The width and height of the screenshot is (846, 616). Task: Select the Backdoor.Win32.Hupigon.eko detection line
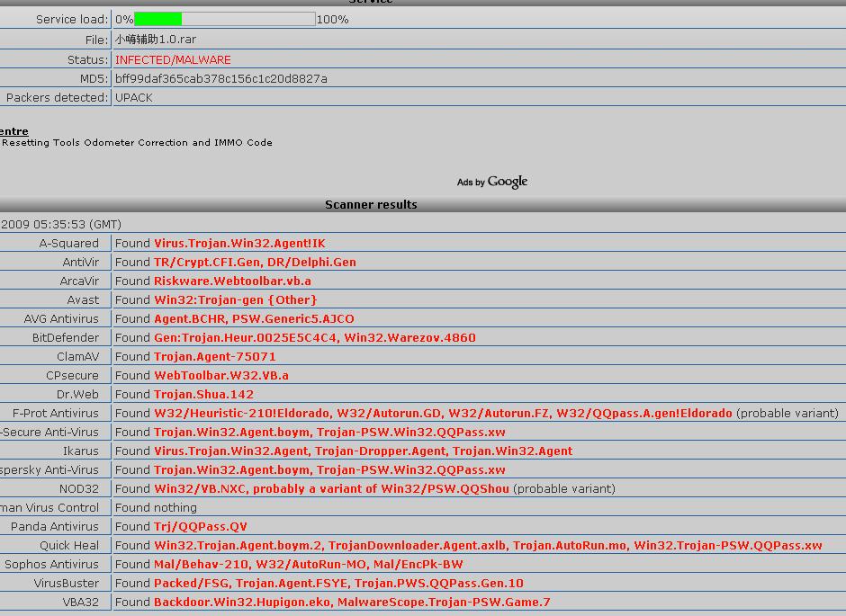[x=352, y=602]
